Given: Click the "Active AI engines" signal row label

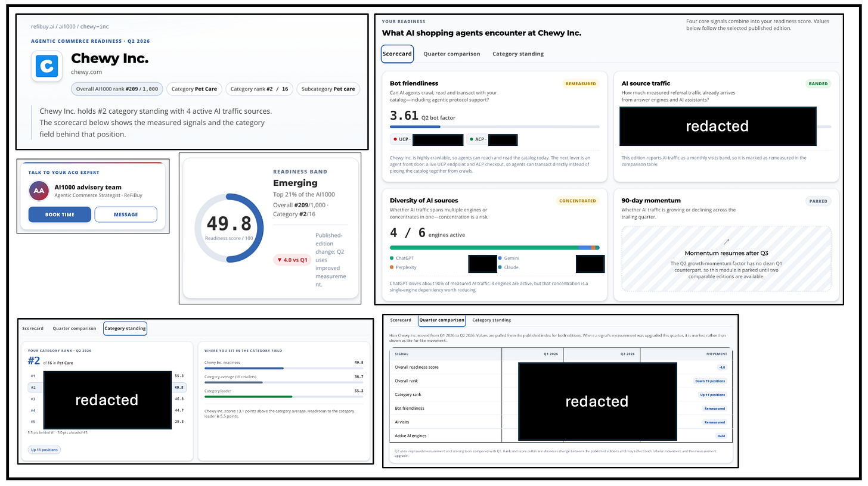Looking at the screenshot, I should click(411, 436).
